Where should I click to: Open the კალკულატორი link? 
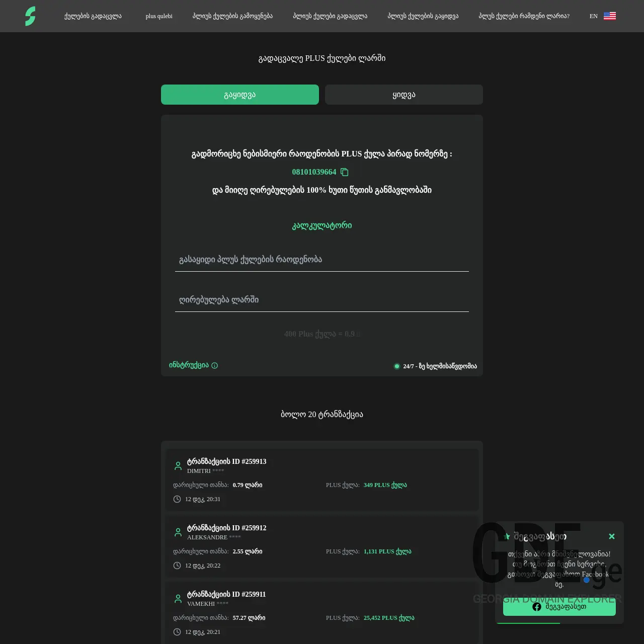tap(321, 225)
